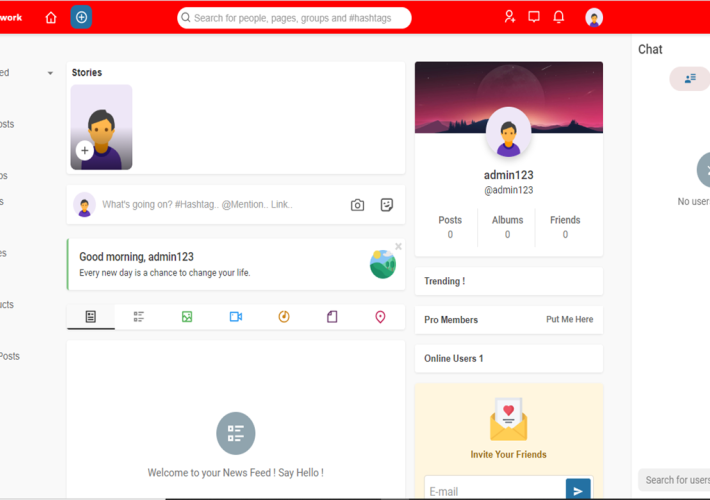The width and height of the screenshot is (710, 500).
Task: Open friend requests icon in header
Action: (x=510, y=17)
